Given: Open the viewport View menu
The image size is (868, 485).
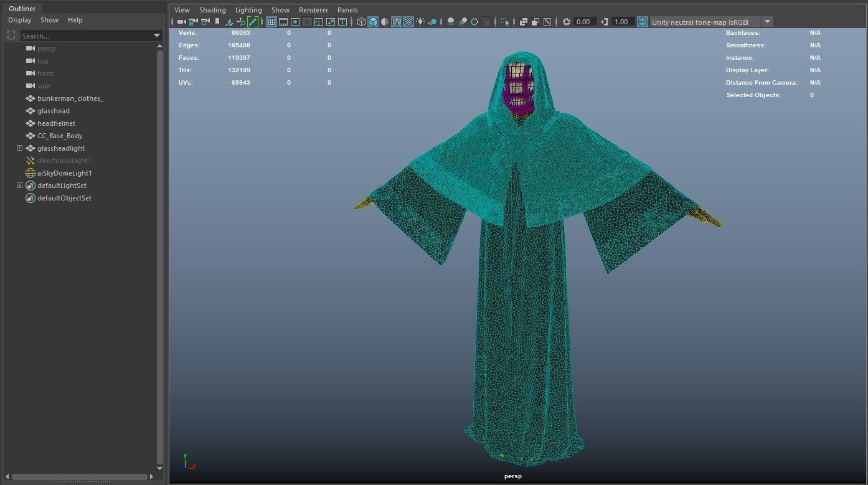Looking at the screenshot, I should pos(182,10).
